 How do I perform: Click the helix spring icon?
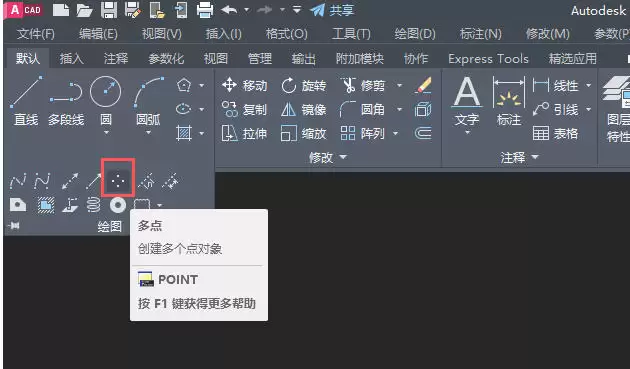click(x=94, y=205)
